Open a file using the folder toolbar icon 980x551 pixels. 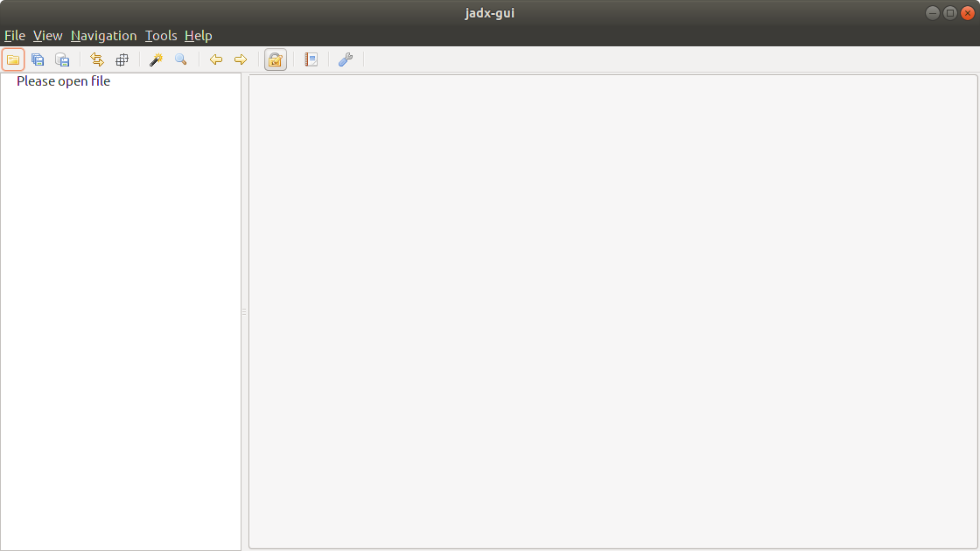tap(13, 59)
